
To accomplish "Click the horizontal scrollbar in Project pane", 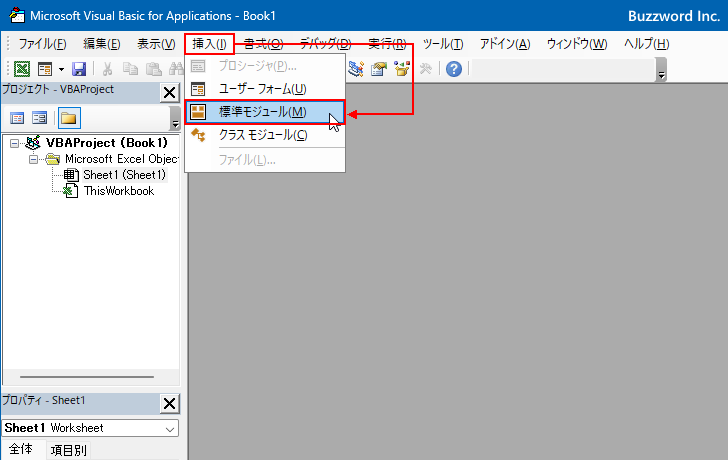I will [x=87, y=377].
